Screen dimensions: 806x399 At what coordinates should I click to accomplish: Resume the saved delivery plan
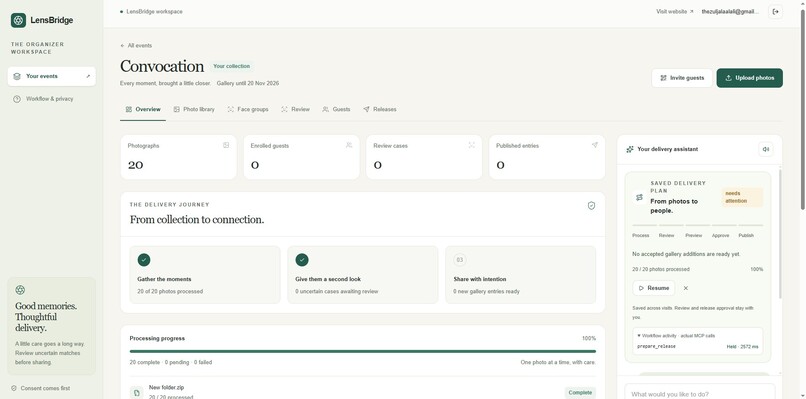tap(654, 288)
